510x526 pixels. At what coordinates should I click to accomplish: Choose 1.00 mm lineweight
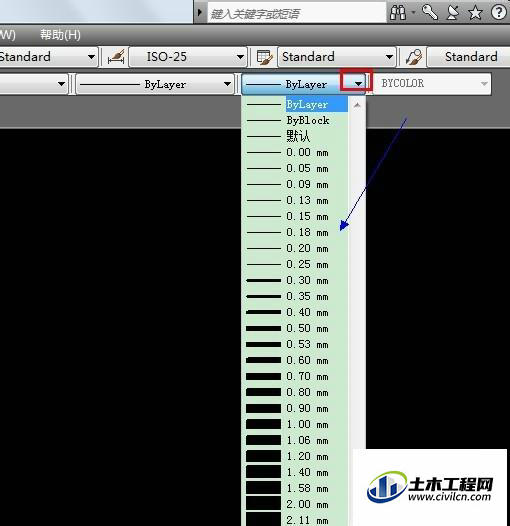click(295, 424)
